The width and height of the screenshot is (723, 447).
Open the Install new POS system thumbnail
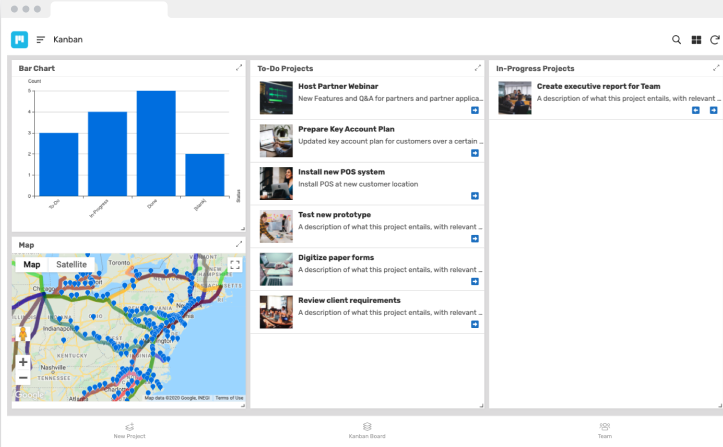(276, 184)
